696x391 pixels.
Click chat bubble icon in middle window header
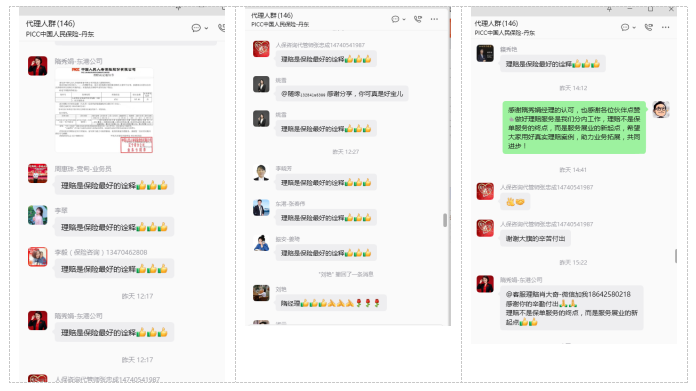[x=395, y=19]
